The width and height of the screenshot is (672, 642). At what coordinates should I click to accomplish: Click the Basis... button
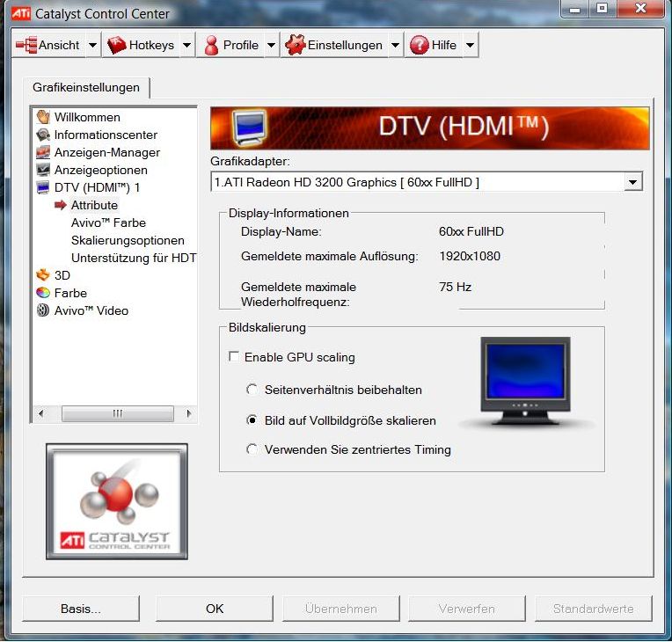click(x=81, y=609)
